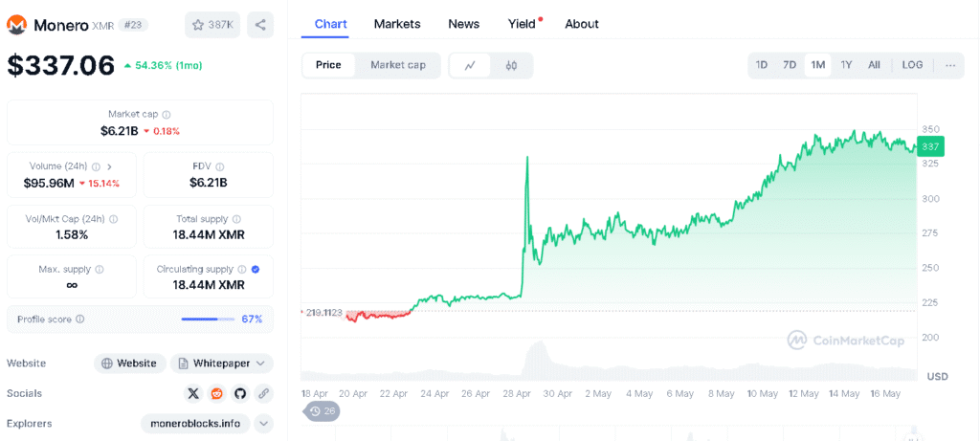The width and height of the screenshot is (980, 441).
Task: Click the $6.21B market cap value
Action: click(x=119, y=131)
